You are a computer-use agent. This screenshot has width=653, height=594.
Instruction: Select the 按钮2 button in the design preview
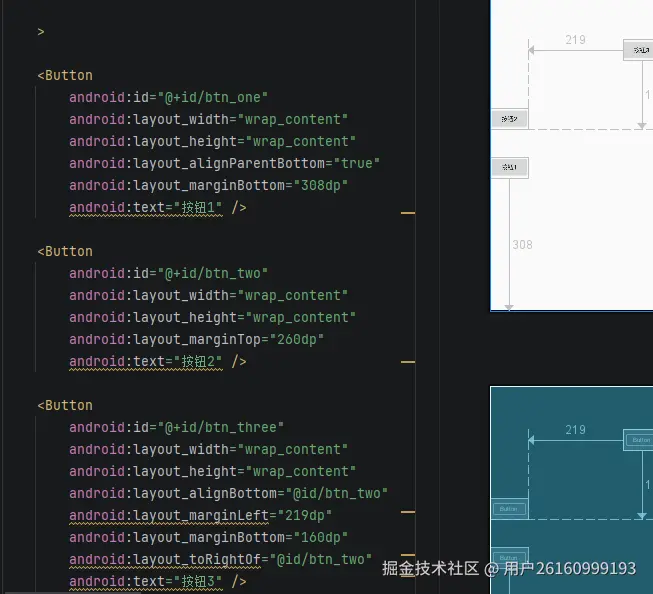(x=510, y=119)
